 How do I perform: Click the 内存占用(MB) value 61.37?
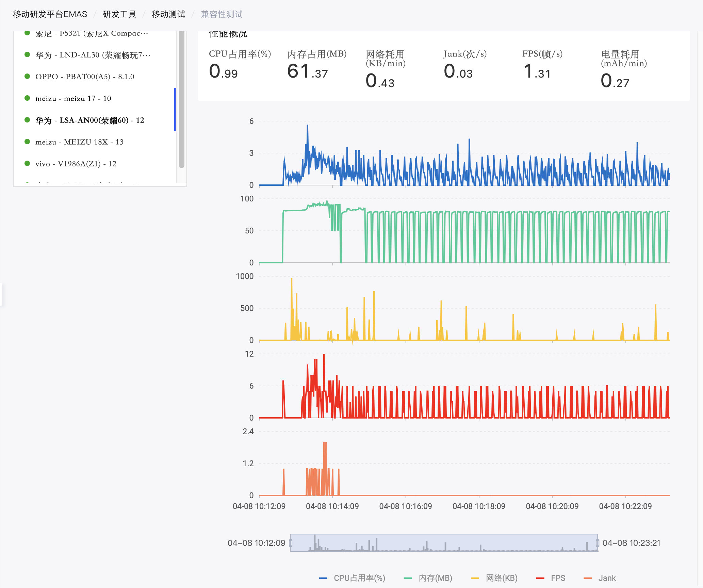(307, 71)
